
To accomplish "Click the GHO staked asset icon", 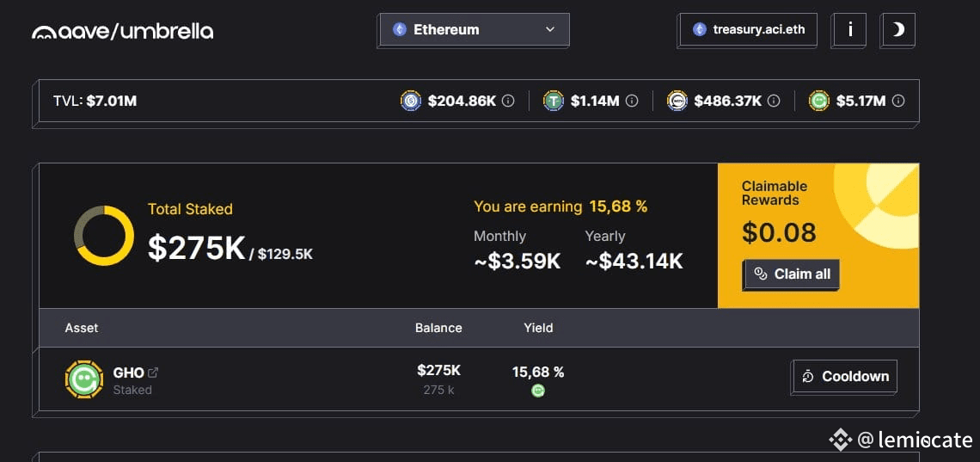I will click(84, 379).
